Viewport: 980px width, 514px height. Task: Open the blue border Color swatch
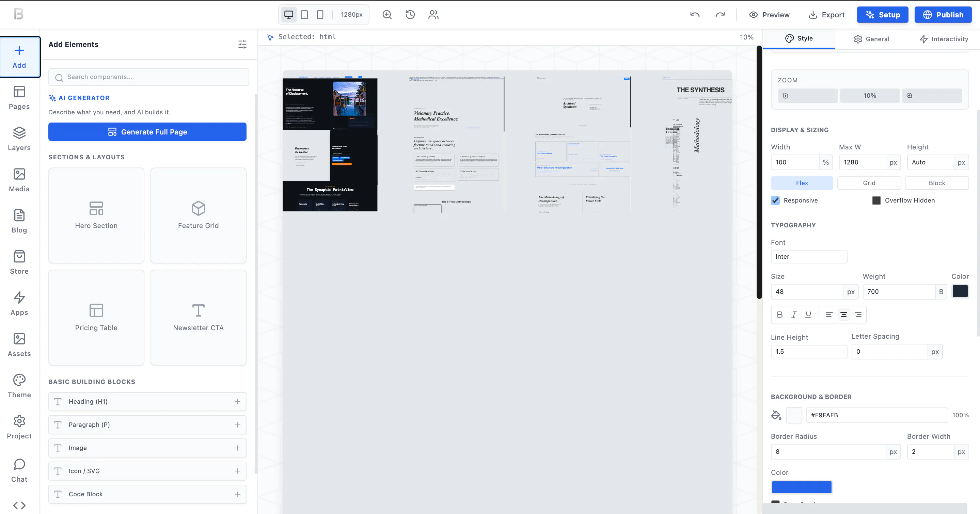click(x=802, y=487)
